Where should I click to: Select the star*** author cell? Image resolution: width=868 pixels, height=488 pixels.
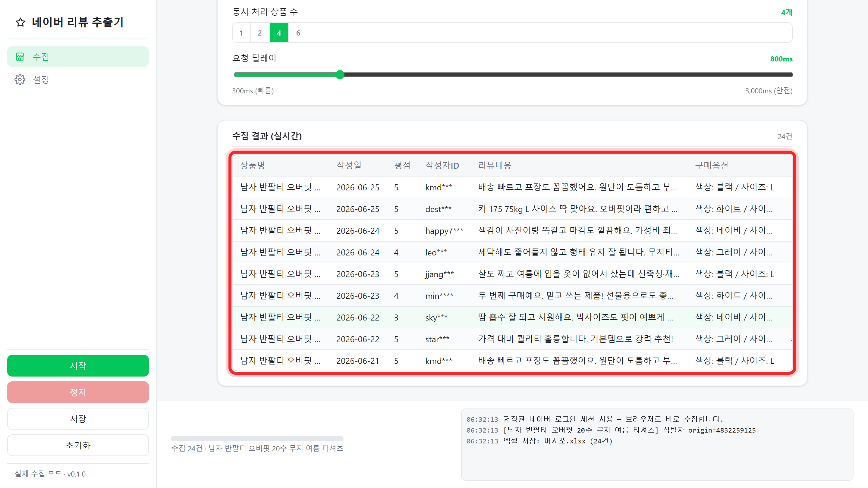point(437,339)
